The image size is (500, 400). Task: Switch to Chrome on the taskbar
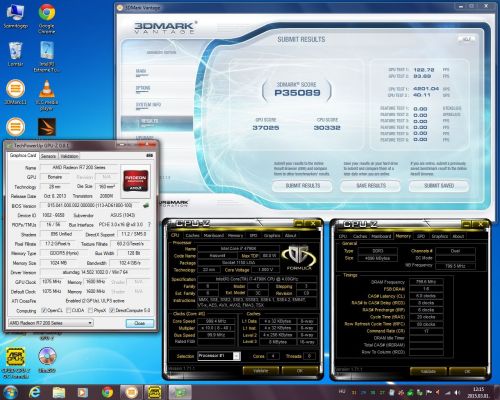pyautogui.click(x=107, y=392)
